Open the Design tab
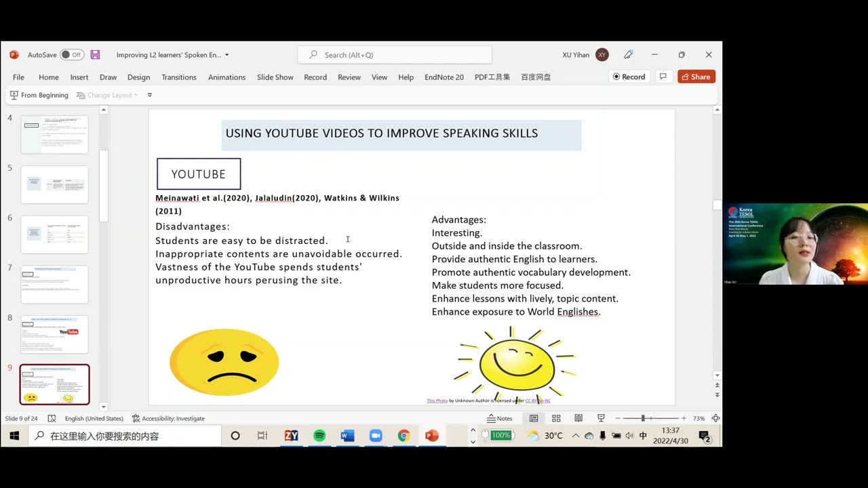868x488 pixels. 138,77
